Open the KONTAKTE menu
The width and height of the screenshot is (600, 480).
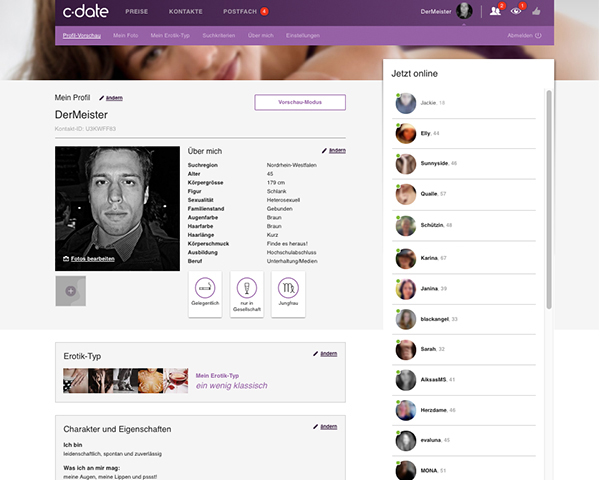pyautogui.click(x=186, y=11)
